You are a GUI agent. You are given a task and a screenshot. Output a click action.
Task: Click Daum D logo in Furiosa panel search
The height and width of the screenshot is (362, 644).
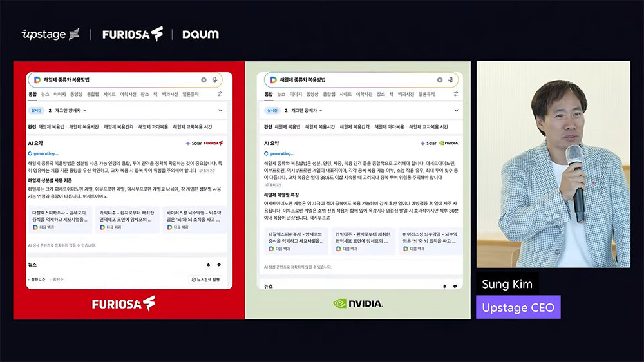(37, 80)
